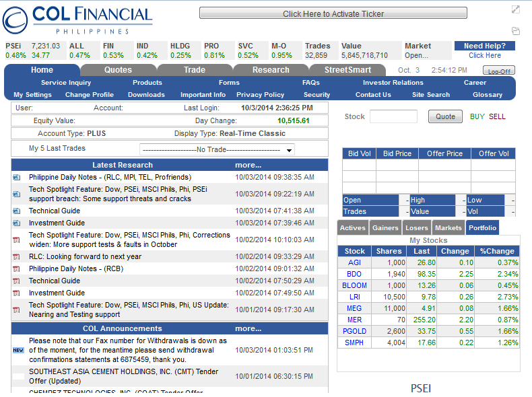Open PDF icon for US Update Tech Spotlight
Image resolution: width=532 pixels, height=397 pixels.
pos(16,310)
